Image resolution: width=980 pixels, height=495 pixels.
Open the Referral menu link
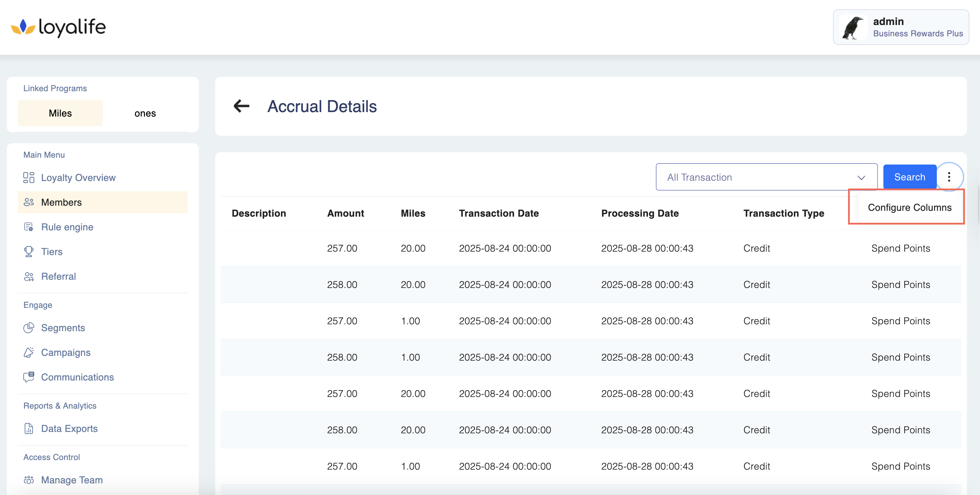point(58,277)
